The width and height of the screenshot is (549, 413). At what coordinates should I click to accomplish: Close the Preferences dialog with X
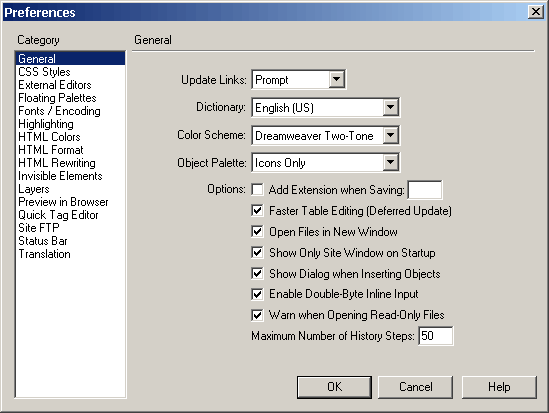[x=536, y=12]
